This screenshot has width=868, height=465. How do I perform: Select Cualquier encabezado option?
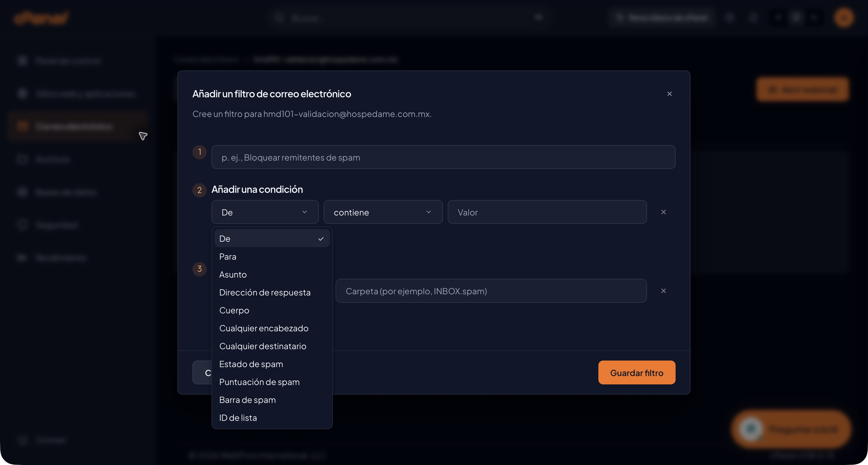272,328
